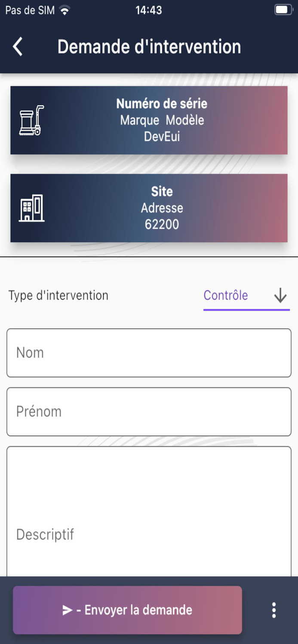The image size is (298, 644).
Task: Click inside the Nom field
Action: [149, 352]
